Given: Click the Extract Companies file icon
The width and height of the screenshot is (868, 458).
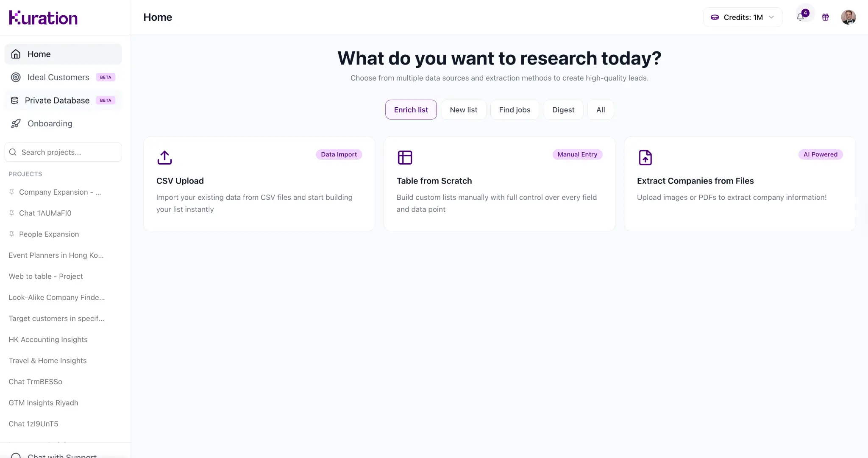Looking at the screenshot, I should (645, 157).
